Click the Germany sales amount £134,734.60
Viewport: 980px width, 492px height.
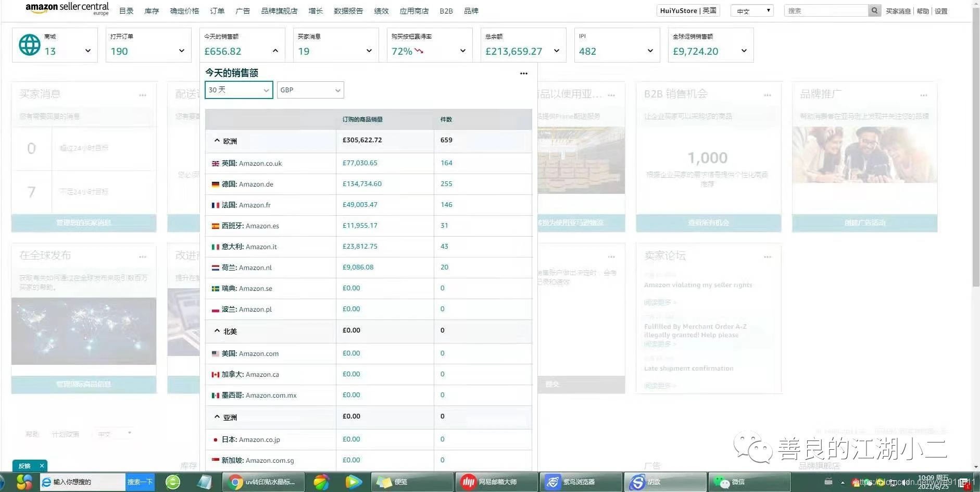click(x=362, y=184)
